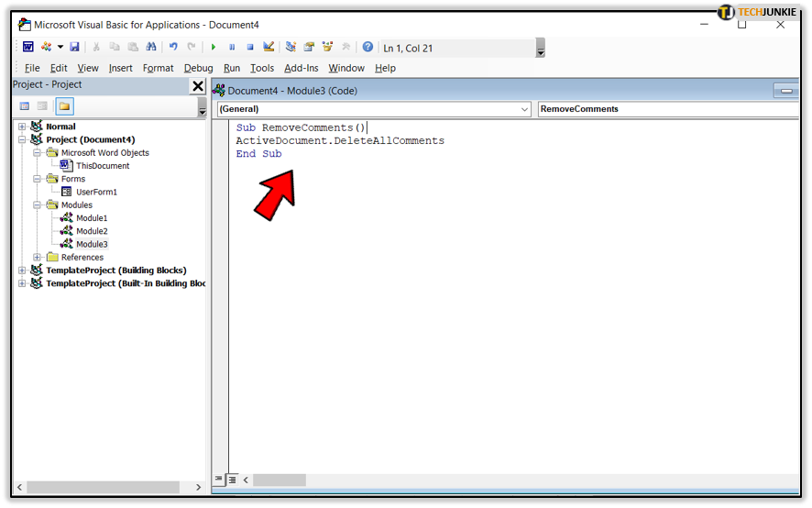Click the Break pause icon
Screen dimensions: 812x508
(232, 47)
